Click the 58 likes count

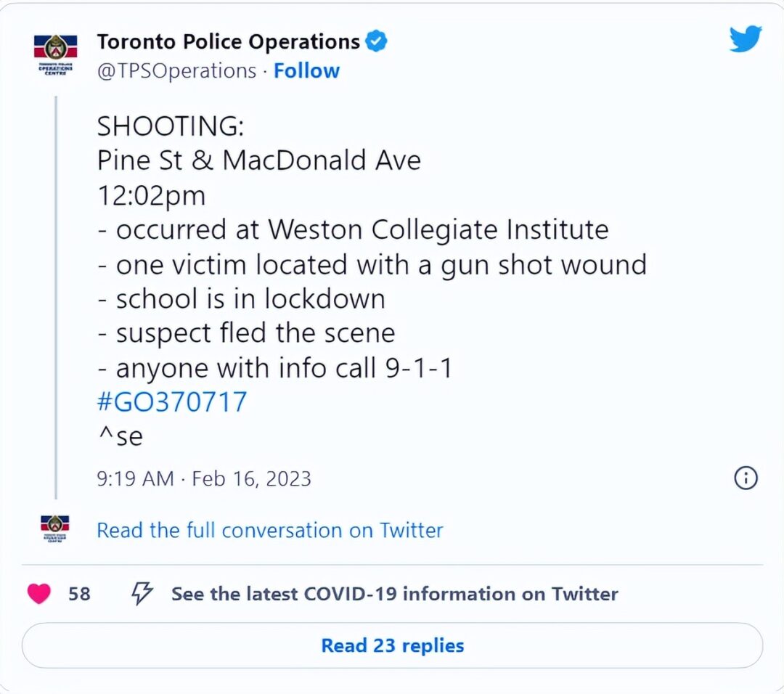(x=80, y=594)
